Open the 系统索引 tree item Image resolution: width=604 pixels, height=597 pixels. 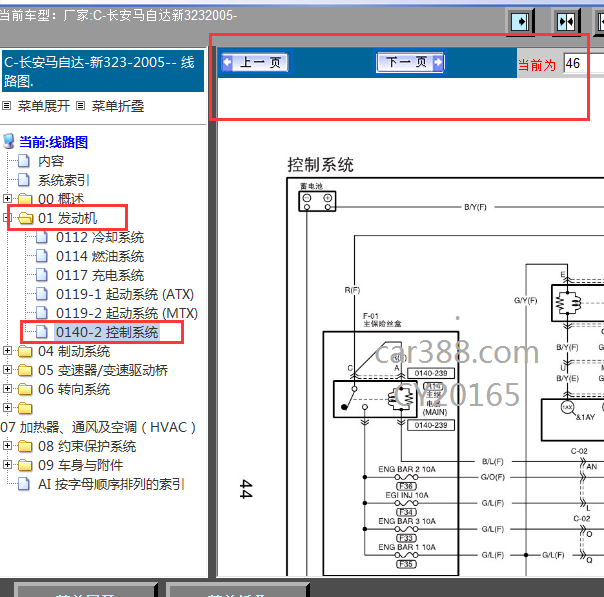click(64, 180)
